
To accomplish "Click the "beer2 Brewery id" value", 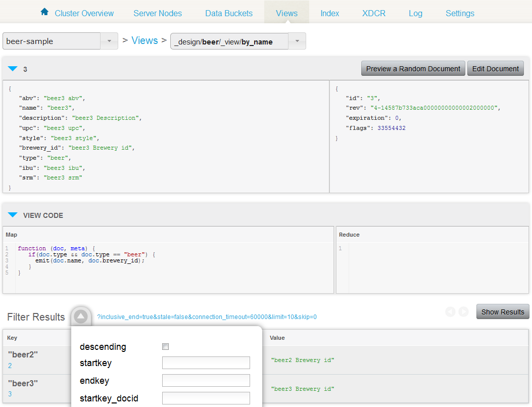I will pos(303,360).
